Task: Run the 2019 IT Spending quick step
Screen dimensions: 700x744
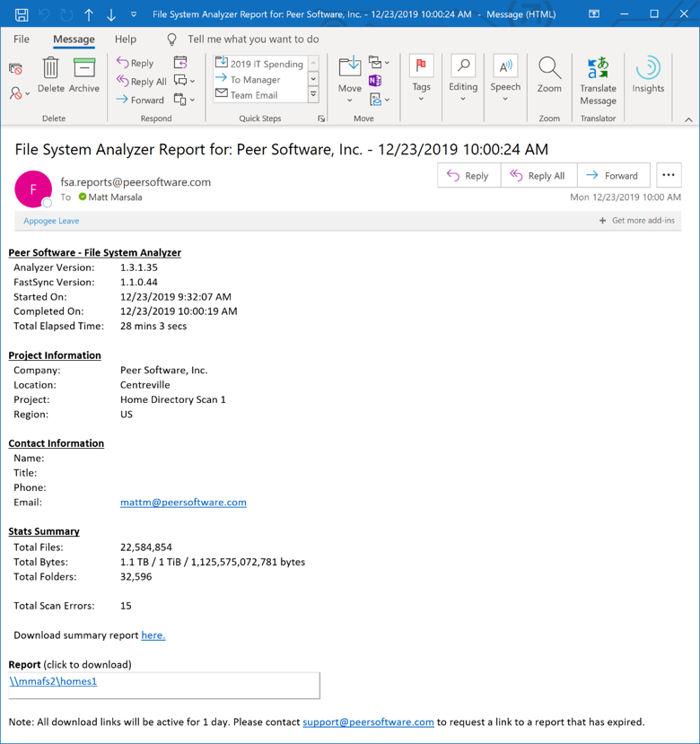Action: [259, 64]
